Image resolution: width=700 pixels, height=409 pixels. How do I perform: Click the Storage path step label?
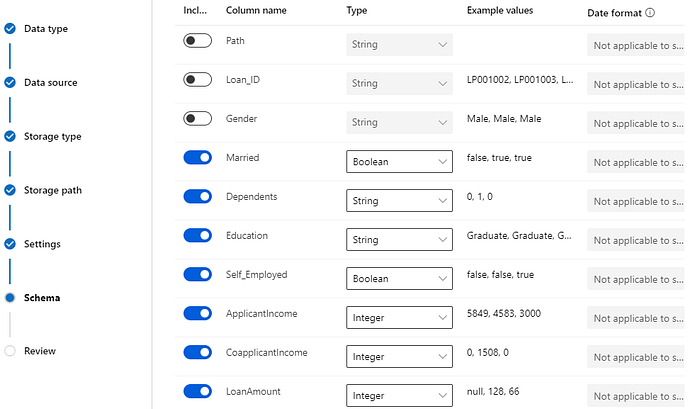tap(53, 190)
